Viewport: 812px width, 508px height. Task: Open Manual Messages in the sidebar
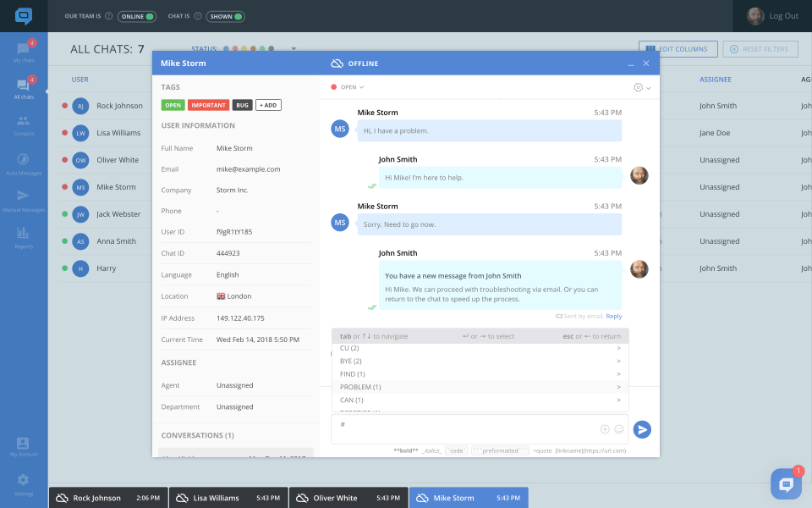pyautogui.click(x=24, y=202)
